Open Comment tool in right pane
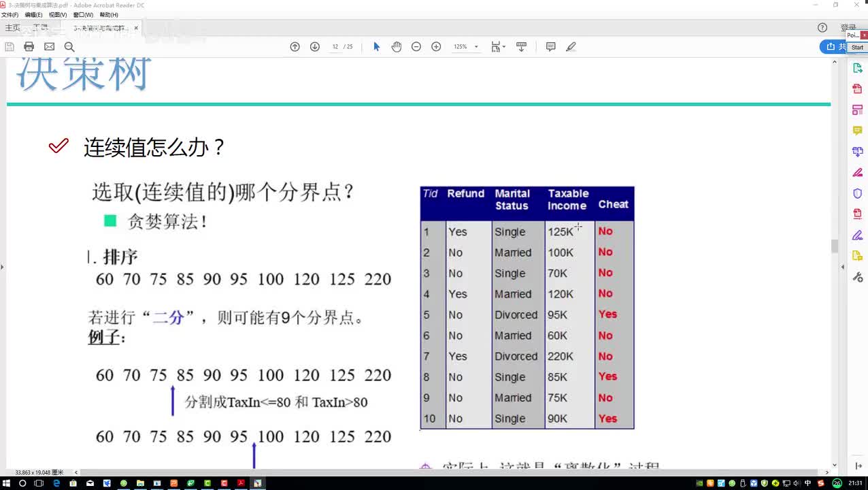868x490 pixels. (858, 131)
